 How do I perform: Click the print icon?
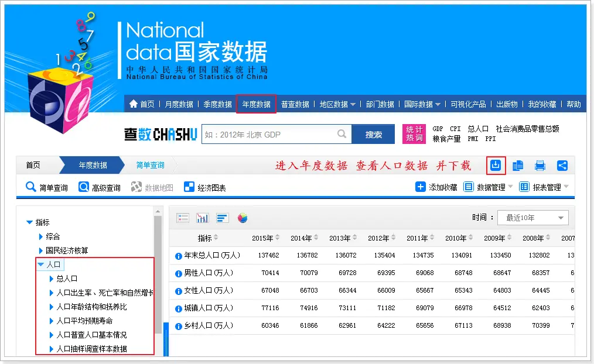(x=540, y=166)
